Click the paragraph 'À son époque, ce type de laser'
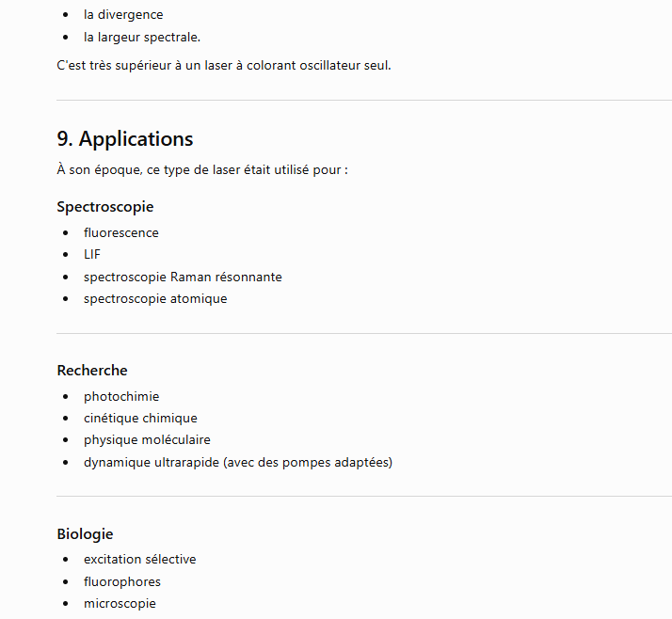 click(x=202, y=170)
